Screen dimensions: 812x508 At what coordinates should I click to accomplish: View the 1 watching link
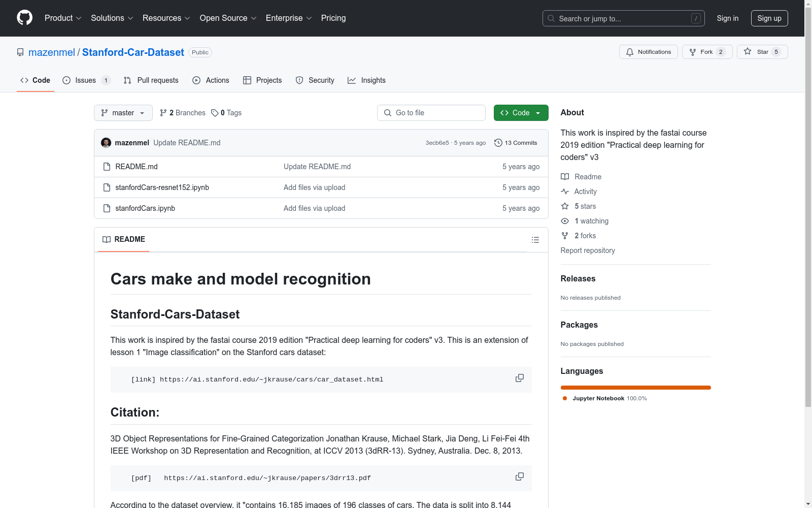click(585, 221)
